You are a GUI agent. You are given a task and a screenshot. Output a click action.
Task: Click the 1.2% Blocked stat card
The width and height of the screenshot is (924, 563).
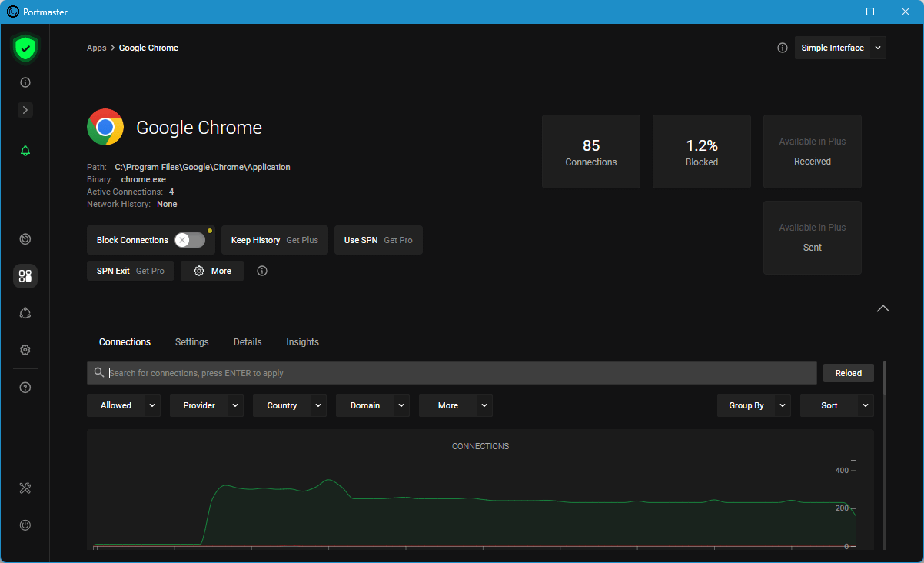(x=702, y=152)
